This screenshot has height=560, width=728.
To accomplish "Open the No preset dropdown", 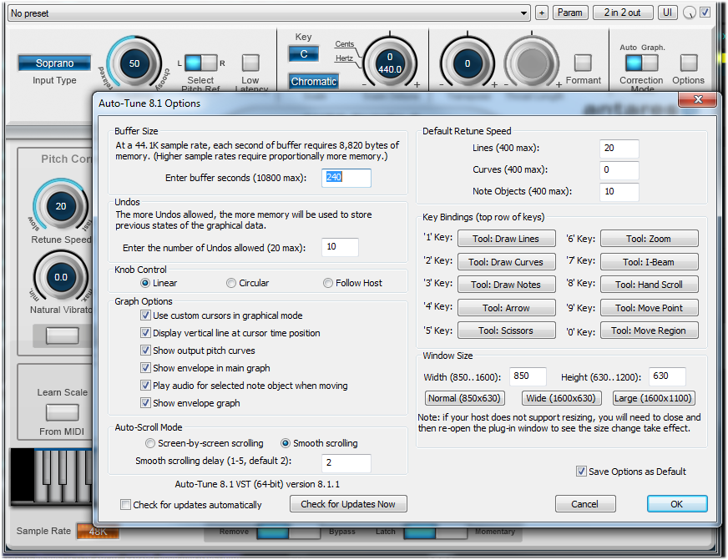I will coord(269,13).
